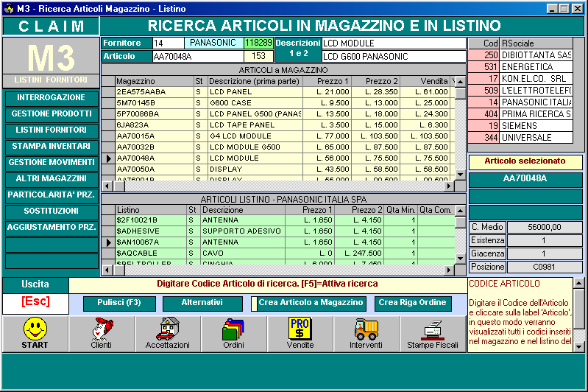Screen dimensions: 588x392
Task: Click down arrow of Articoli Listino scrollbar
Action: (x=460, y=259)
